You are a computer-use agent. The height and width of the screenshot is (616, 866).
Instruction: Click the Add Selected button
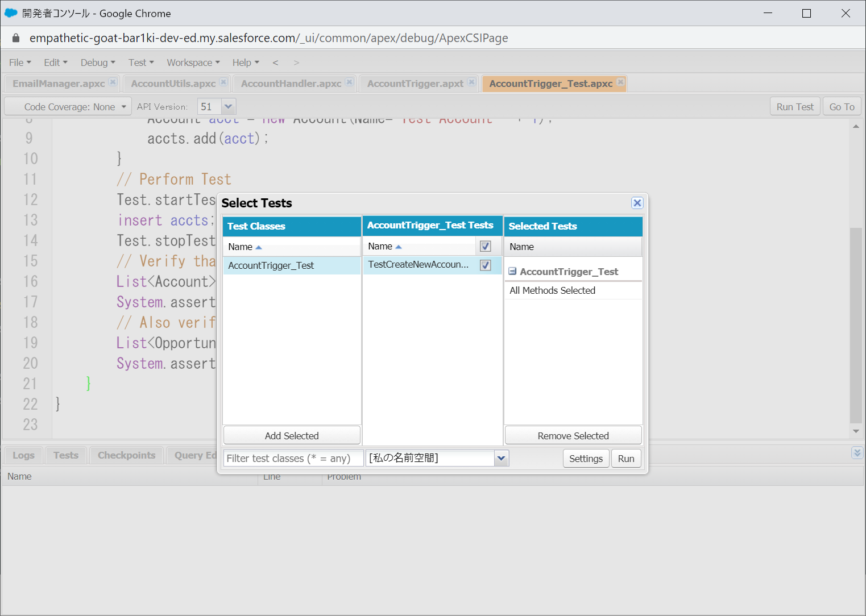point(292,436)
